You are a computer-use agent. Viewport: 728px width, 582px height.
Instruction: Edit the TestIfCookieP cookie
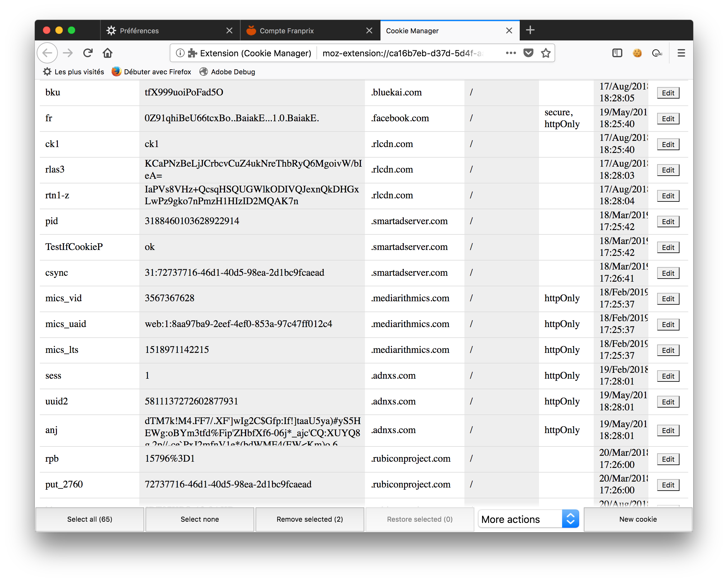pos(668,247)
